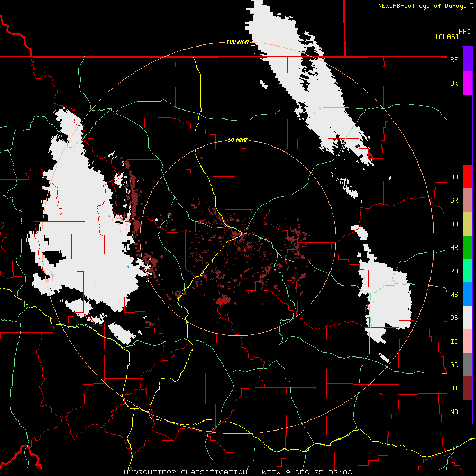Click the HHC product label
The image size is (476, 476).
[x=464, y=32]
